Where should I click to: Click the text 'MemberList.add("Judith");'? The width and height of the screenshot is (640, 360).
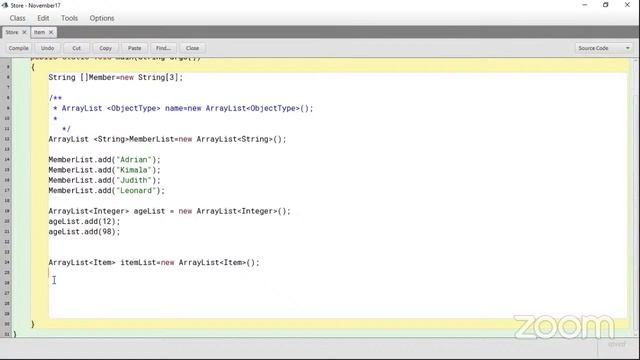(104, 180)
